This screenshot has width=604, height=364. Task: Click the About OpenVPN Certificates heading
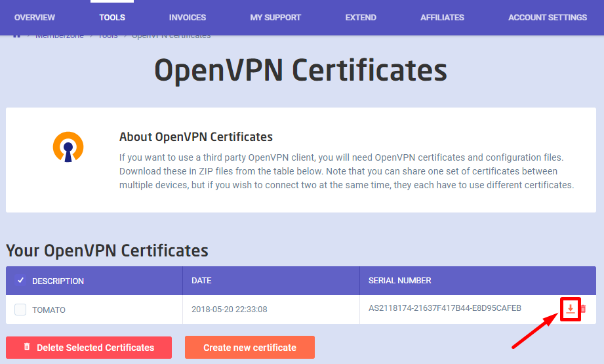coord(196,136)
